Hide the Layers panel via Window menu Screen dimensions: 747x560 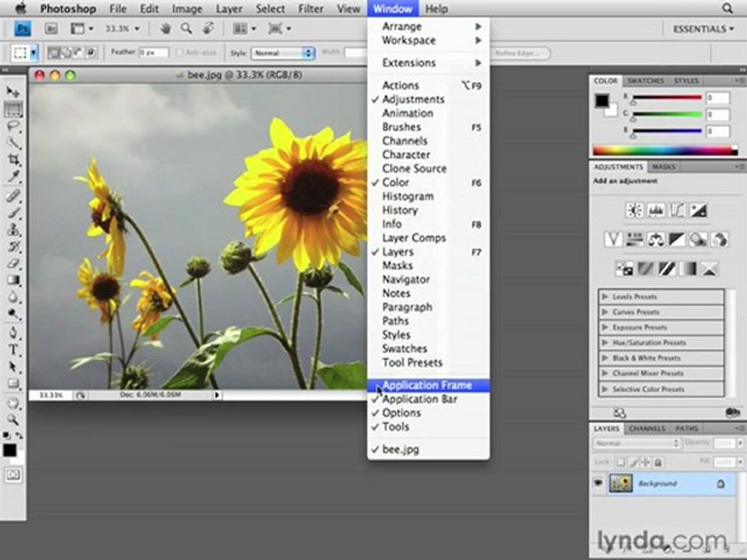(428, 252)
